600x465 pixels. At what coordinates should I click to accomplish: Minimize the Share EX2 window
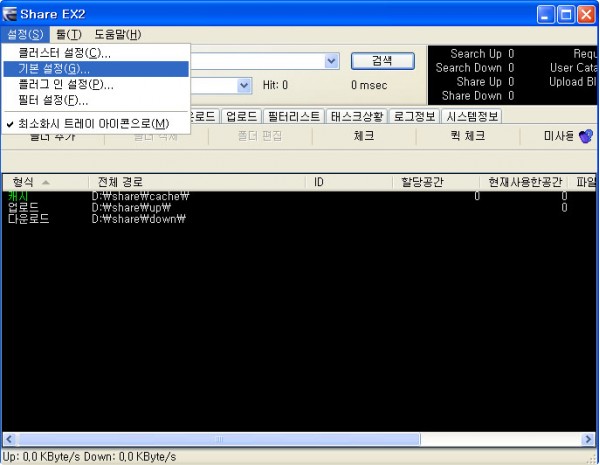click(546, 15)
